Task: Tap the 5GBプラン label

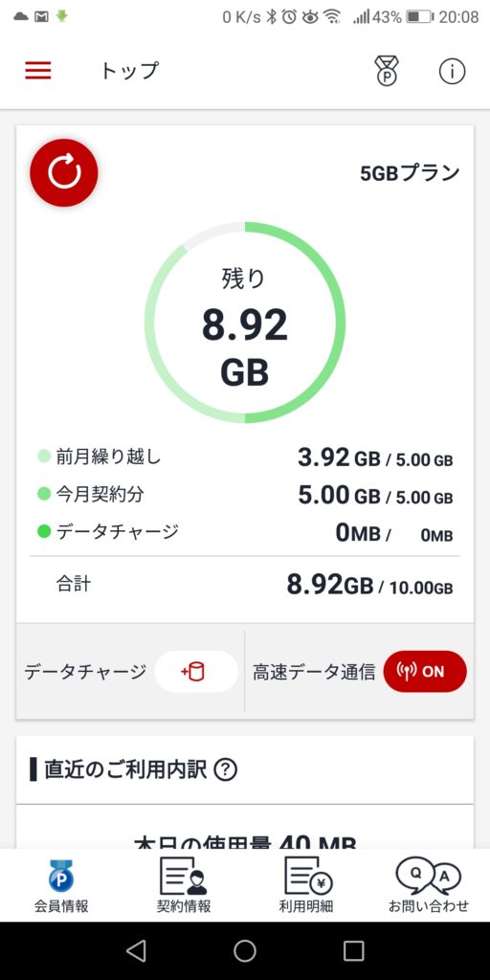Action: tap(410, 173)
